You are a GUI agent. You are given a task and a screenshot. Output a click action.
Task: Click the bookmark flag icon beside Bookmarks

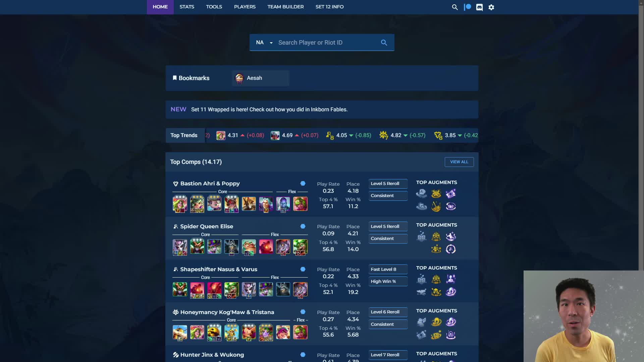(x=174, y=78)
